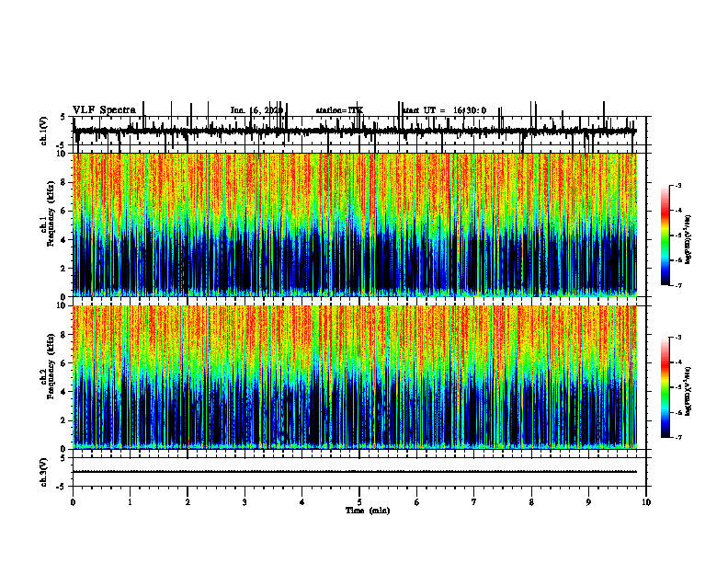The height and width of the screenshot is (563, 728).
Task: Click the flat ch.3 voltage trace
Action: click(x=355, y=472)
